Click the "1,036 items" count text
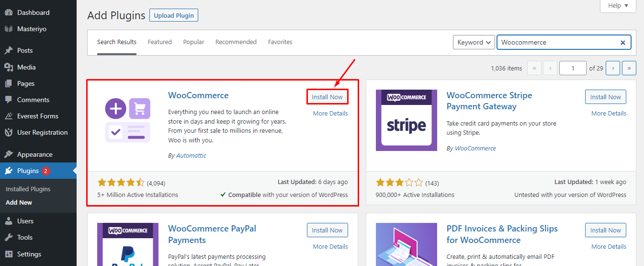The image size is (644, 266). click(507, 68)
